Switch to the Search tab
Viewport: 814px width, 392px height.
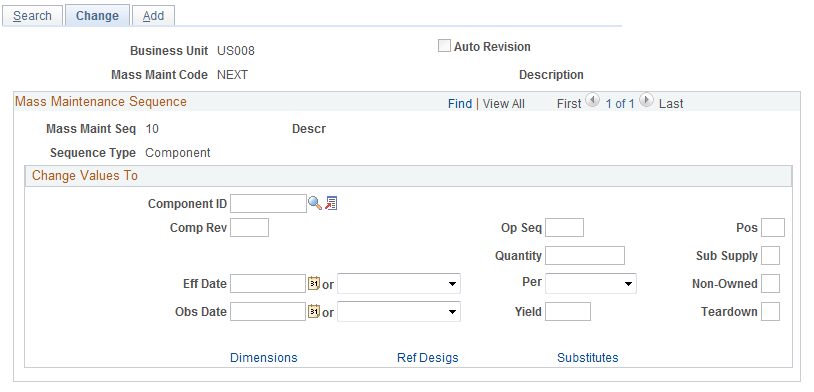coord(32,16)
